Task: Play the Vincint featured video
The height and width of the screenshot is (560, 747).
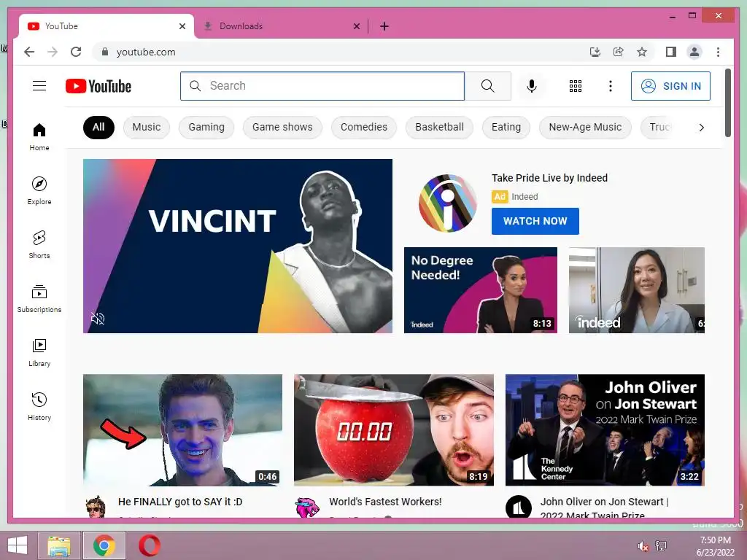Action: [238, 246]
